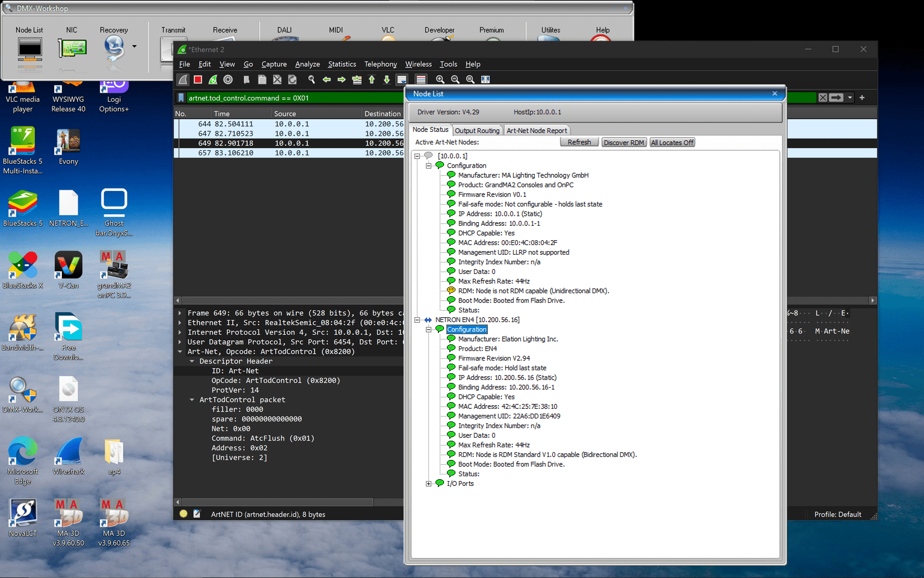Select the Wireshark desktop shortcut

point(69,456)
